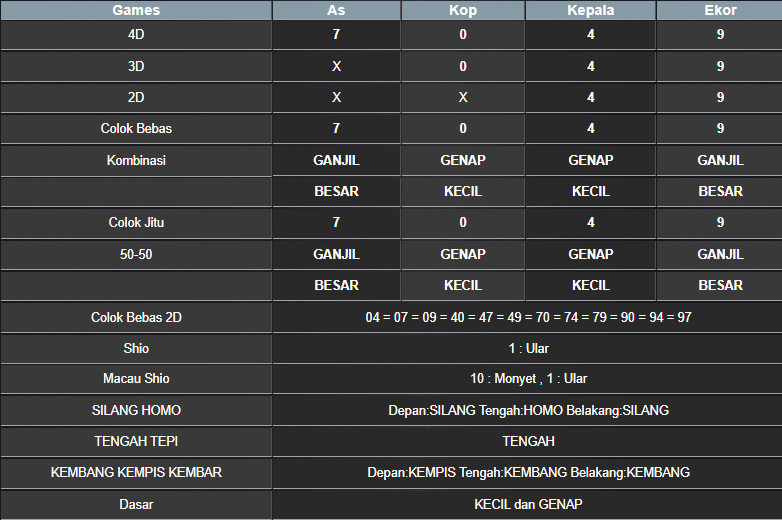The width and height of the screenshot is (782, 520).
Task: Click the KECIL dan GENAP value
Action: (x=528, y=505)
